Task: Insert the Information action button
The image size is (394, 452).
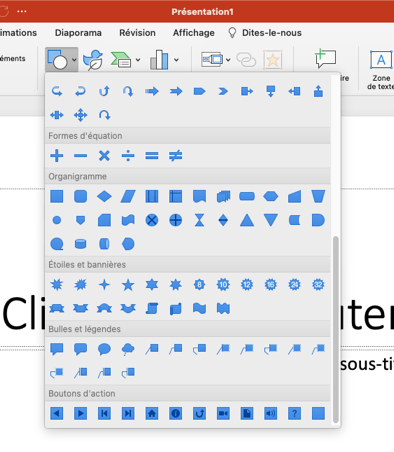Action: click(176, 414)
